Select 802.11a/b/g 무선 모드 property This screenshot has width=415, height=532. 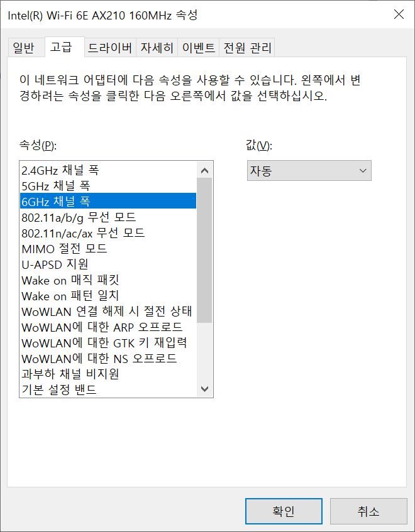click(108, 217)
